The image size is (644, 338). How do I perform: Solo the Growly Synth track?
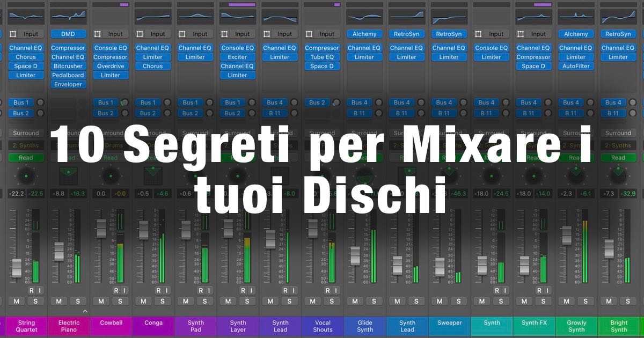pyautogui.click(x=586, y=301)
